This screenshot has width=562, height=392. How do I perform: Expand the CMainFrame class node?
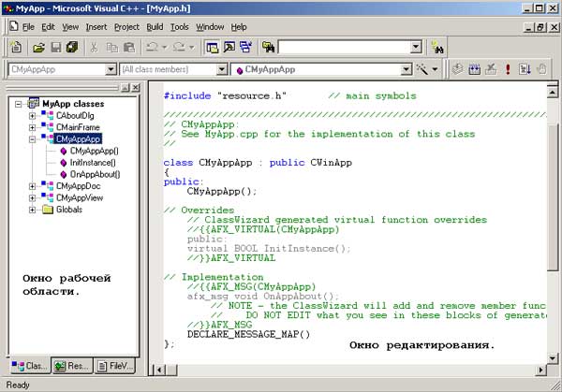pyautogui.click(x=32, y=127)
